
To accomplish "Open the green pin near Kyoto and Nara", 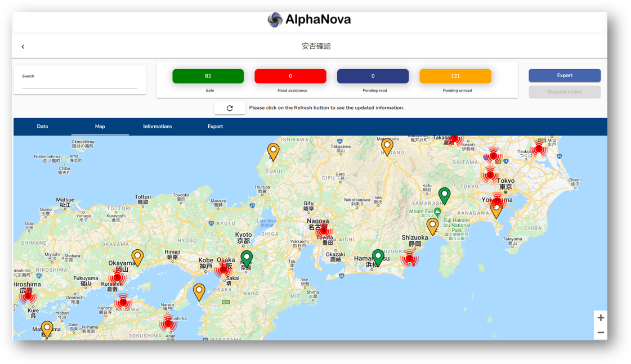I will pyautogui.click(x=247, y=259).
